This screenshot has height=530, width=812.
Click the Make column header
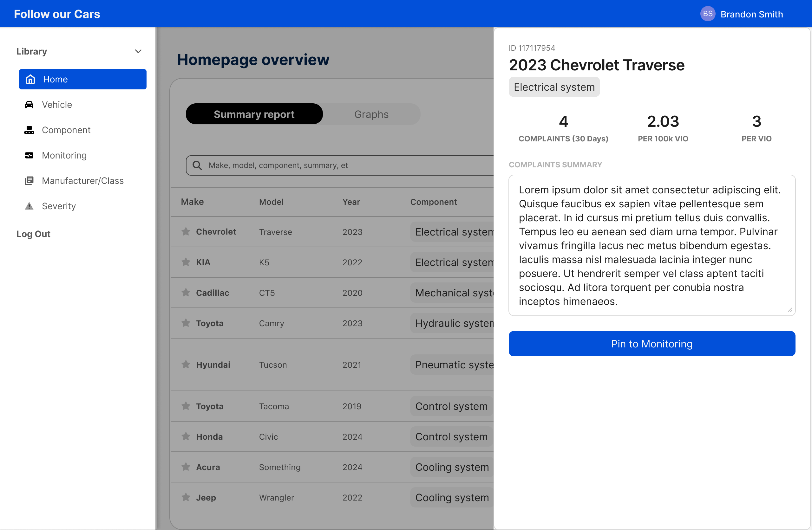pyautogui.click(x=193, y=202)
